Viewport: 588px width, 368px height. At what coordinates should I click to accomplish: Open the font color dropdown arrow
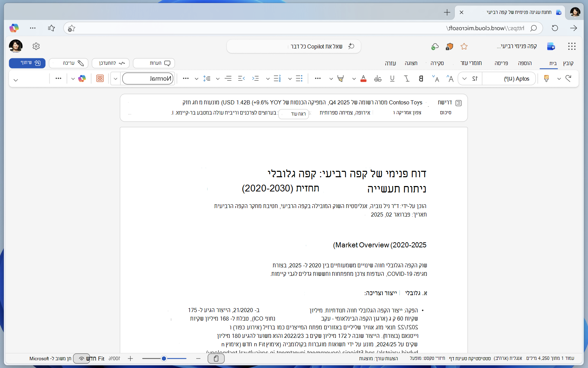354,79
